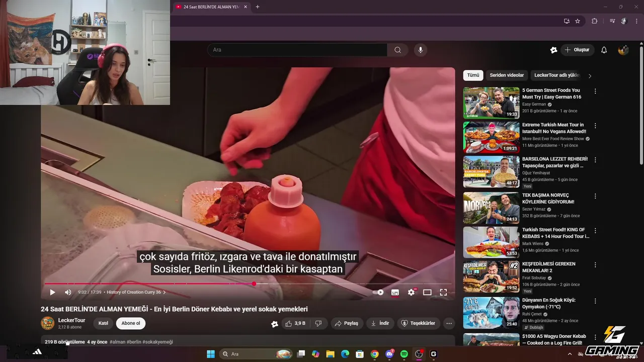Open a new browser tab with plus
This screenshot has height=362, width=644.
[x=258, y=7]
